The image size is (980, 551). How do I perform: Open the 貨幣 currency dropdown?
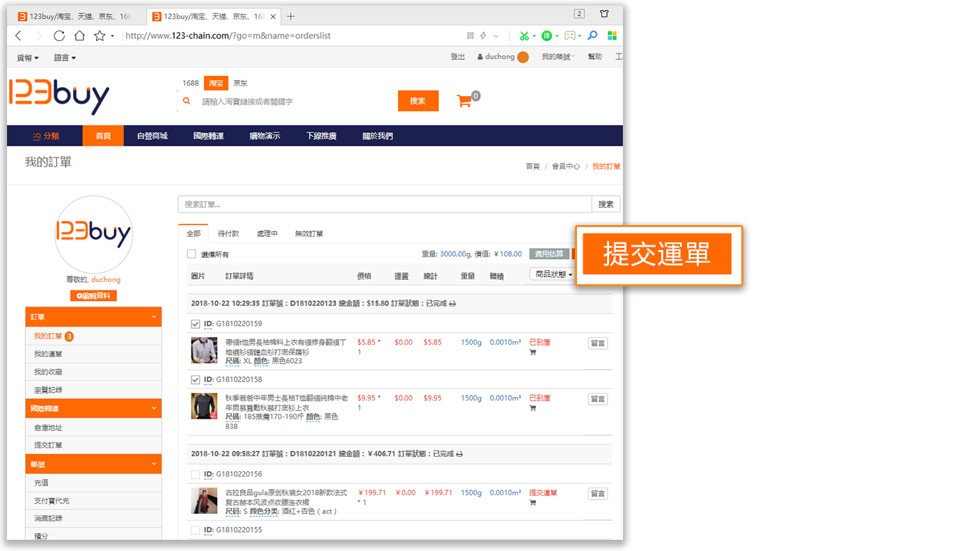(28, 58)
